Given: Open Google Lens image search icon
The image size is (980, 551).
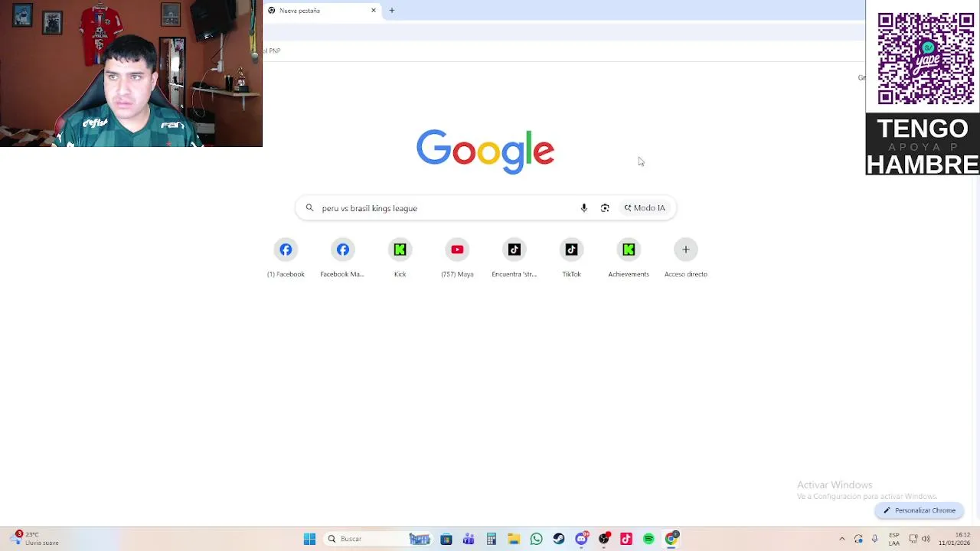Looking at the screenshot, I should click(605, 208).
